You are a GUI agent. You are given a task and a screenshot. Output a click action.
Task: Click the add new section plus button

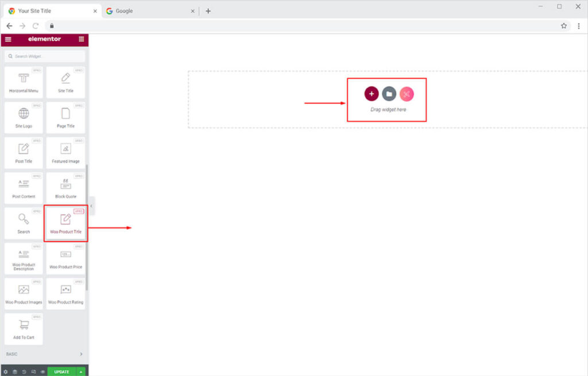click(372, 94)
